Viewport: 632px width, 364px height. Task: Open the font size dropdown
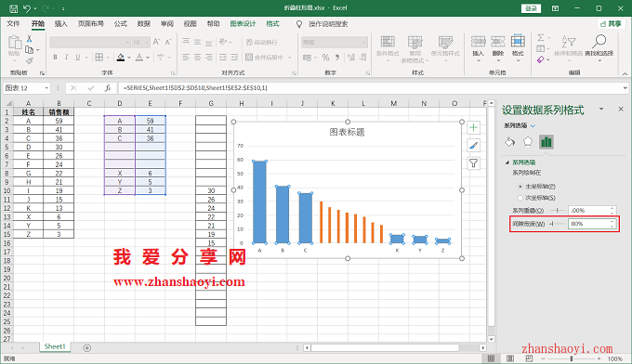(147, 43)
